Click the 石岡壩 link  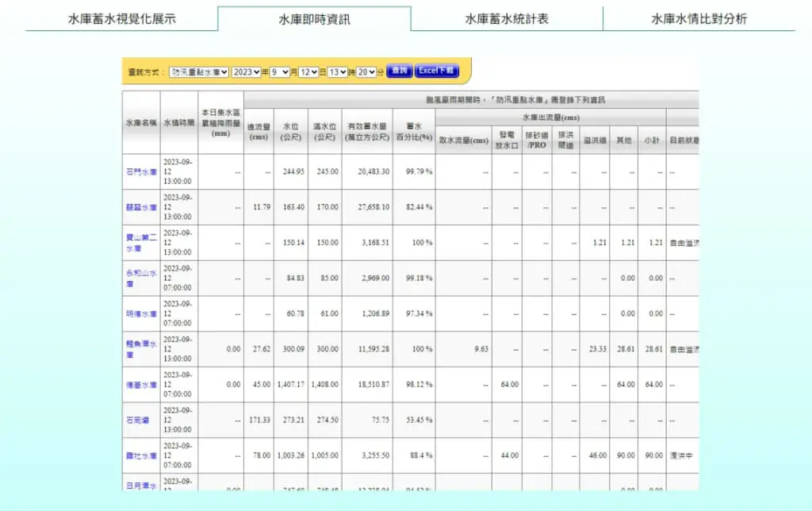(137, 421)
